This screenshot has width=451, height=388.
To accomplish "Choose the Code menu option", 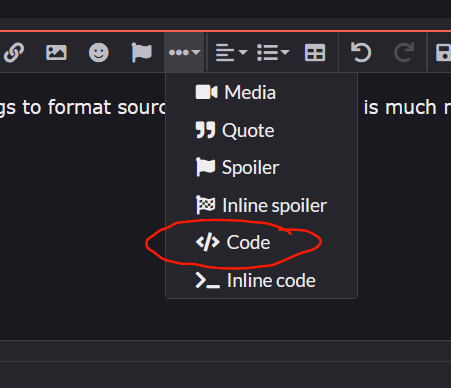I will (x=261, y=242).
